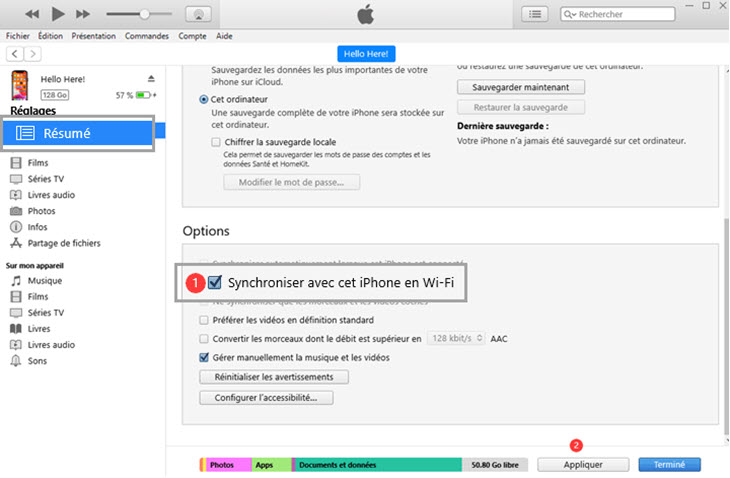
Task: Click the play button
Action: point(58,14)
